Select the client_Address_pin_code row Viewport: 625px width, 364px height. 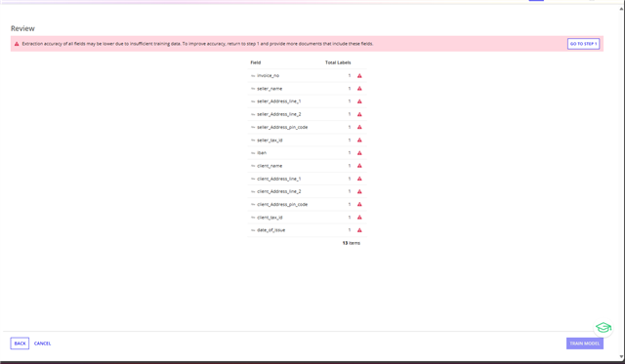point(307,204)
